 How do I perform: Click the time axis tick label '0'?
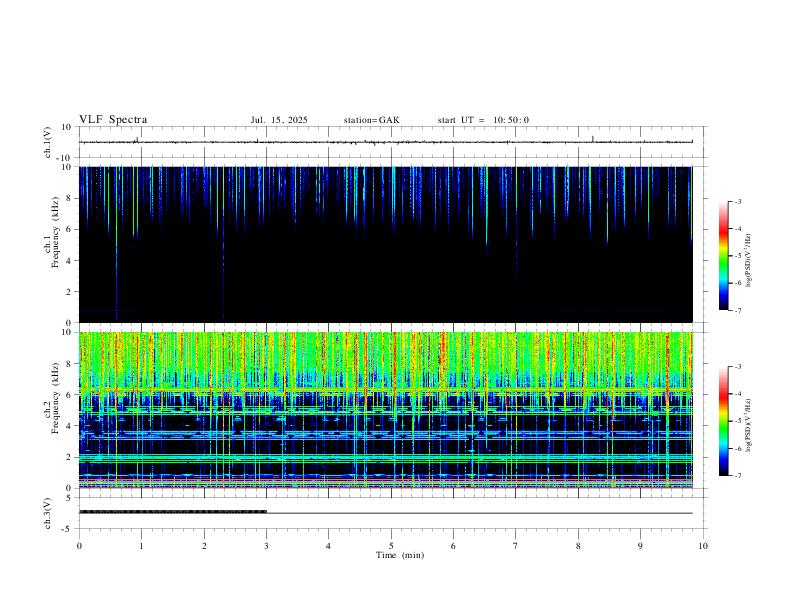click(x=79, y=546)
